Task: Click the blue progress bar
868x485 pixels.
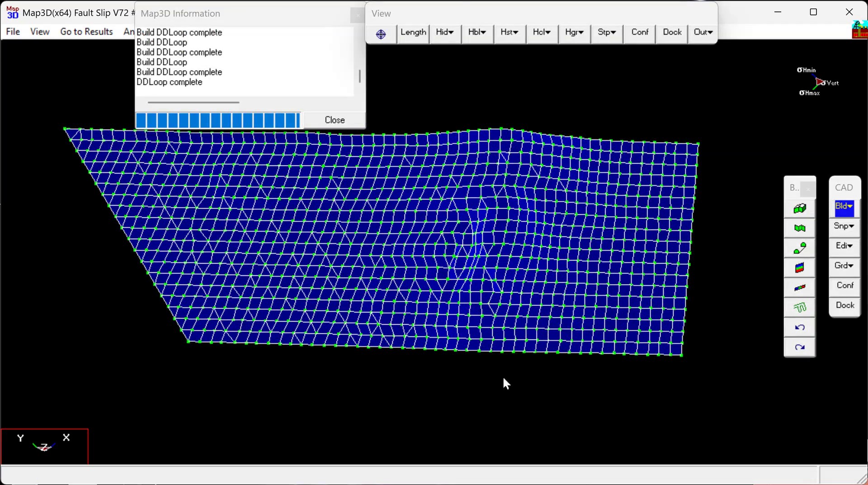Action: [217, 120]
